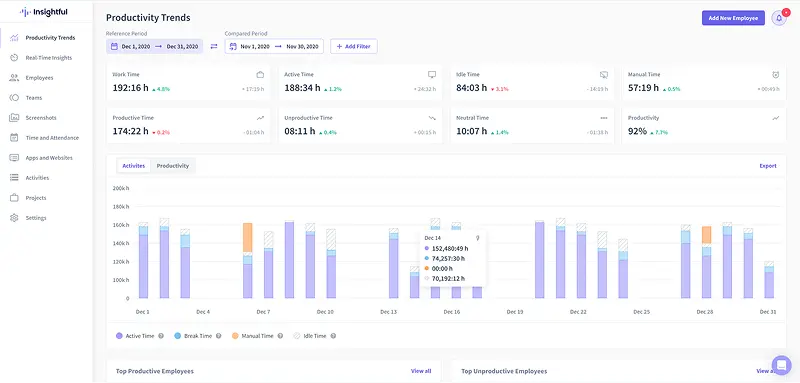The image size is (800, 383).
Task: Switch to the Productivity chart tab
Action: [x=172, y=166]
